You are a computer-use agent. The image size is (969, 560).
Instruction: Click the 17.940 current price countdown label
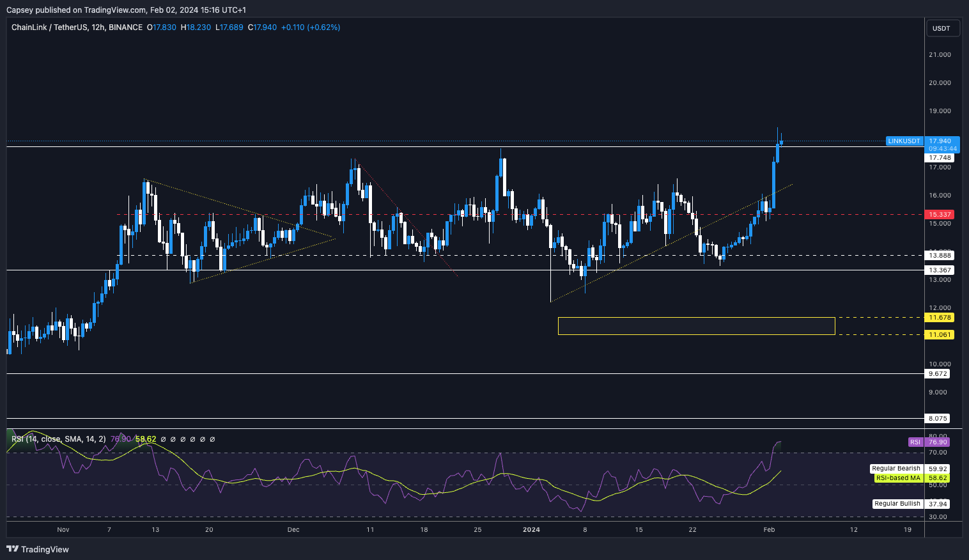(x=942, y=145)
